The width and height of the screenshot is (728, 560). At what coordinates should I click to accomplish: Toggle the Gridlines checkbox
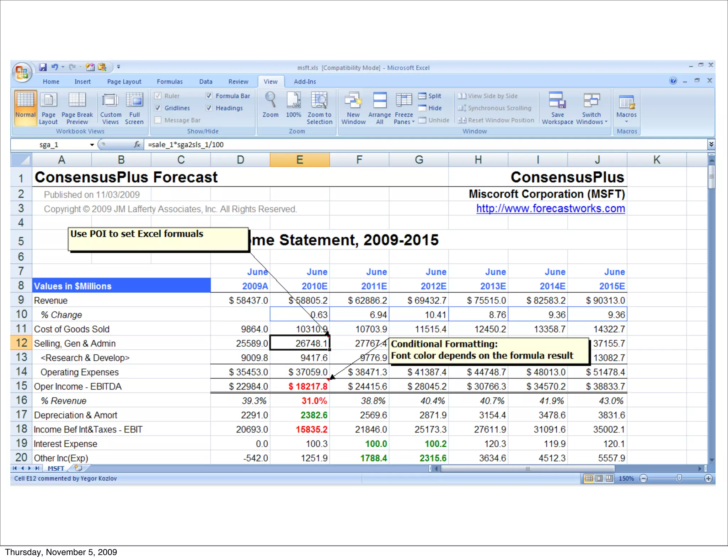pyautogui.click(x=158, y=108)
